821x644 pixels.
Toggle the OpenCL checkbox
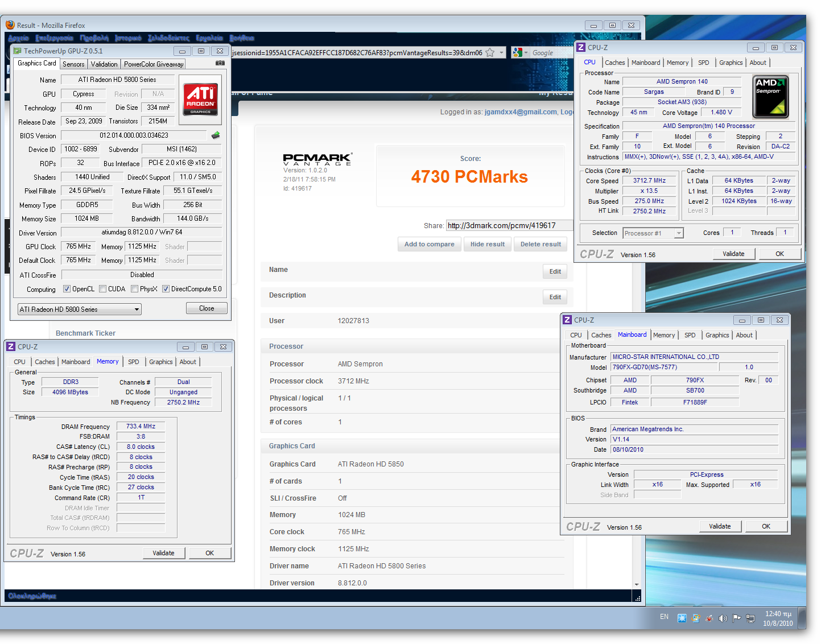tap(67, 289)
